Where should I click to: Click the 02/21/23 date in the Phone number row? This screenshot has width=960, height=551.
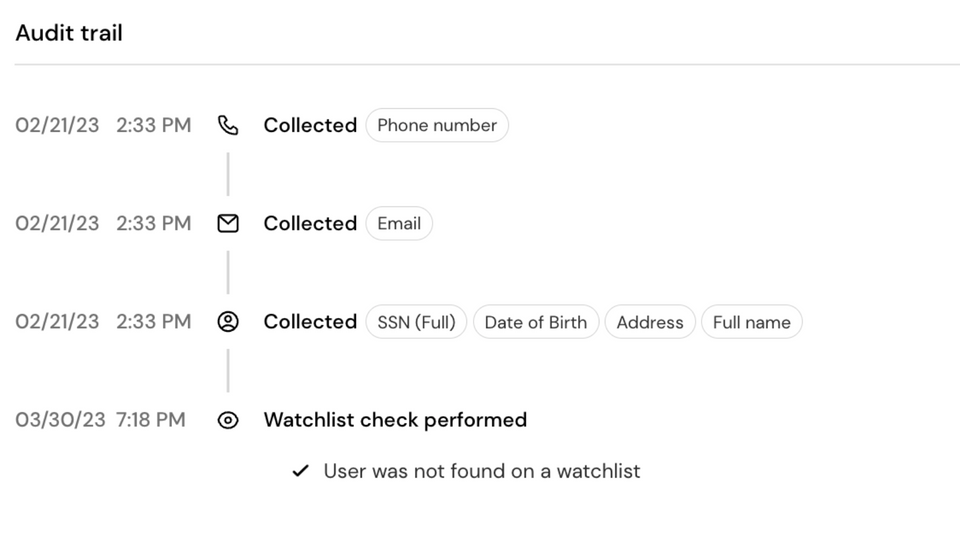coord(57,125)
